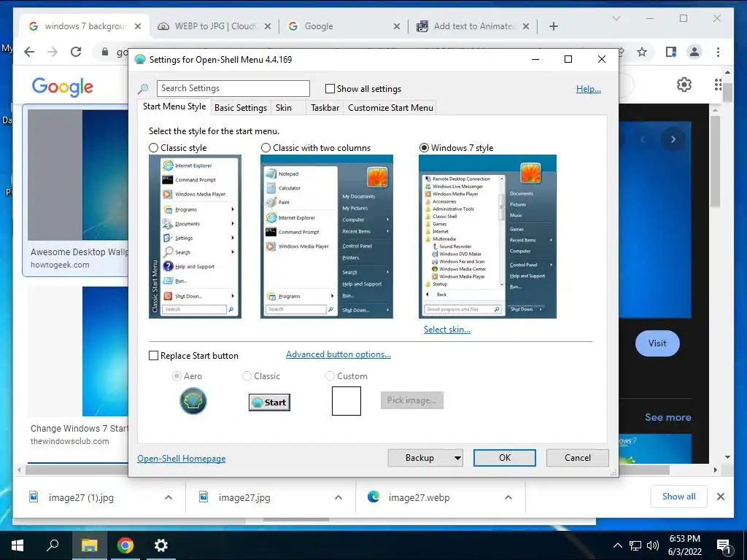Enable Show all settings checkbox
Viewport: 747px width, 560px height.
(330, 88)
